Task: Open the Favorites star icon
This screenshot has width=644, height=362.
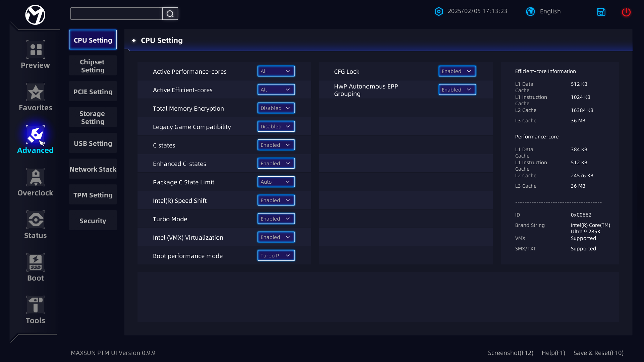Action: click(x=36, y=92)
